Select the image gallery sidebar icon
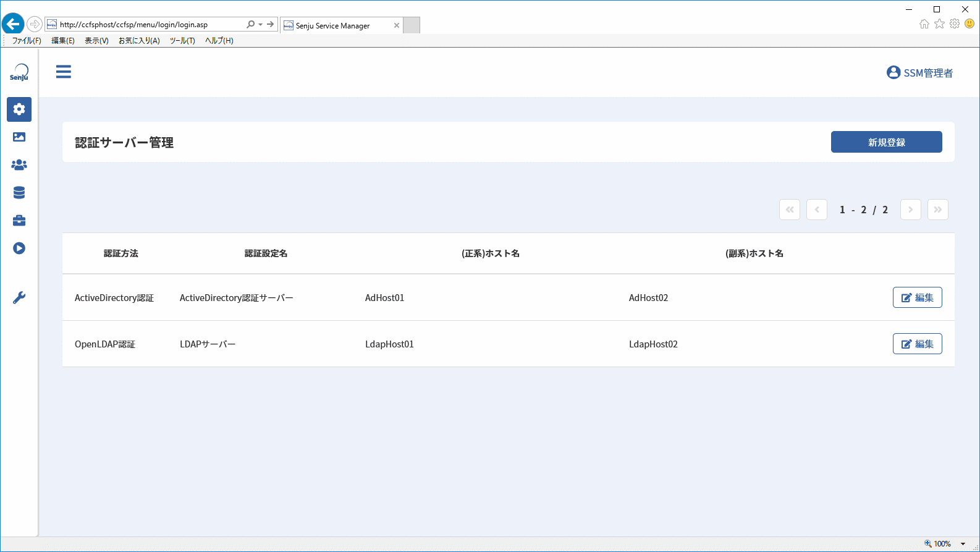Screen dimensions: 980x552 [x=19, y=137]
